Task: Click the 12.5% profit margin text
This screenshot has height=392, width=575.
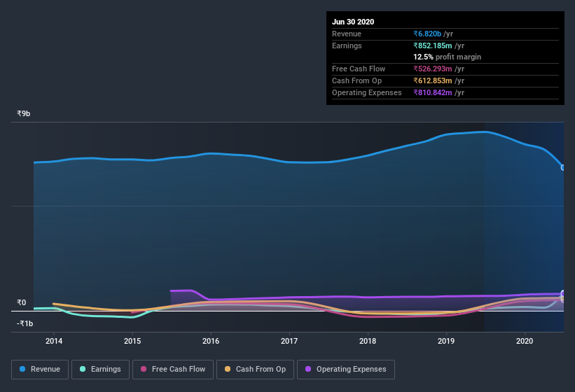Action: coord(447,57)
